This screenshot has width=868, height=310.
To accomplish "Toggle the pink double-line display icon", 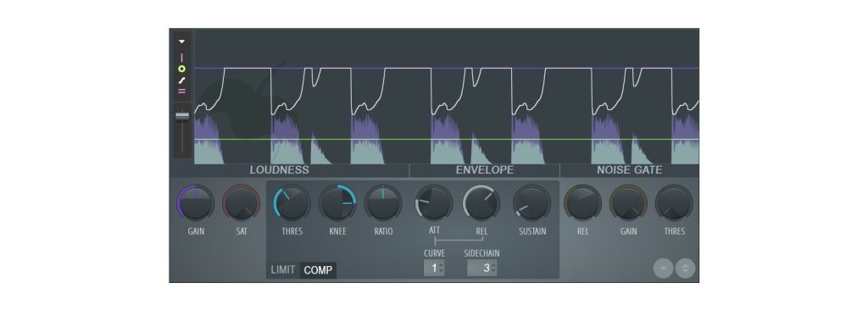I will 181,91.
